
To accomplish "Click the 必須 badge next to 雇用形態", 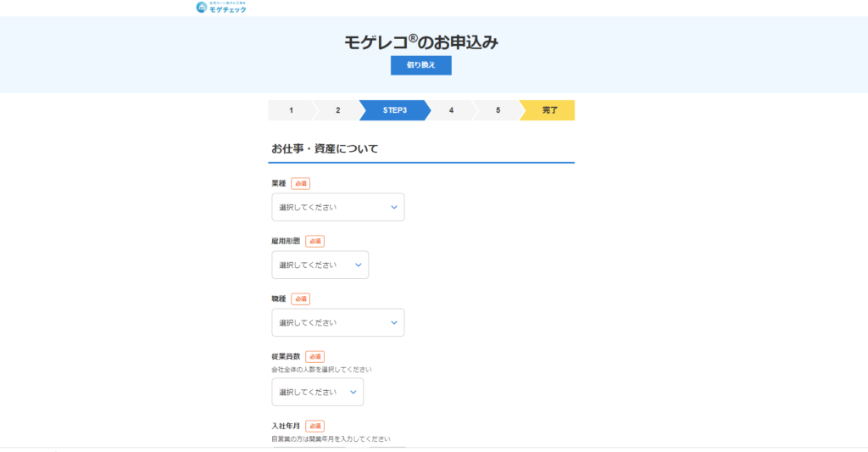I will pos(315,241).
